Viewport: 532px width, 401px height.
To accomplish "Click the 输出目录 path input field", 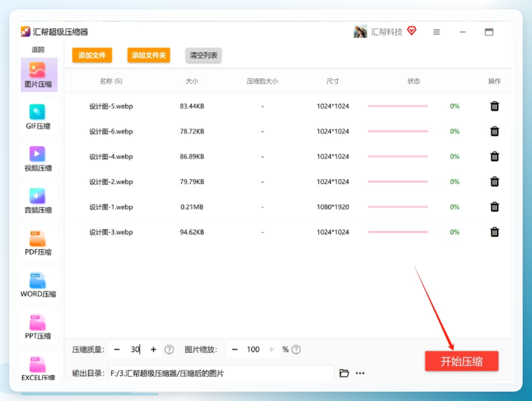I will pos(222,373).
